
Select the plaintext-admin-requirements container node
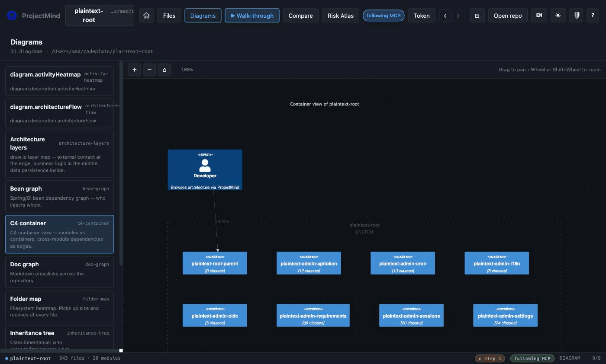[313, 315]
